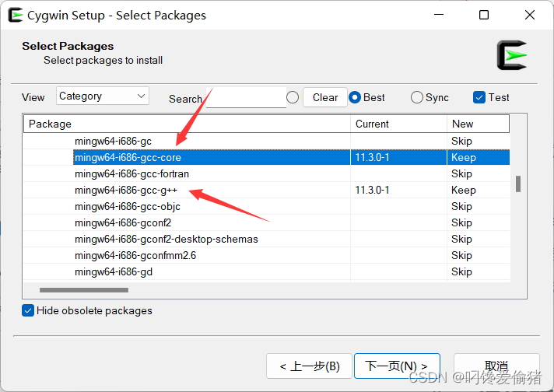This screenshot has width=554, height=392.
Task: Click Skip action for mingw64-i686-gcc-objc
Action: (461, 207)
